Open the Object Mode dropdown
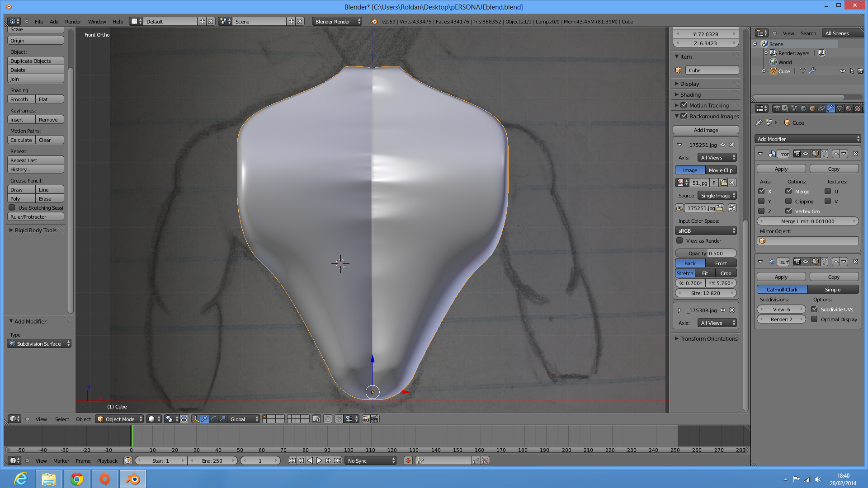 pos(120,419)
